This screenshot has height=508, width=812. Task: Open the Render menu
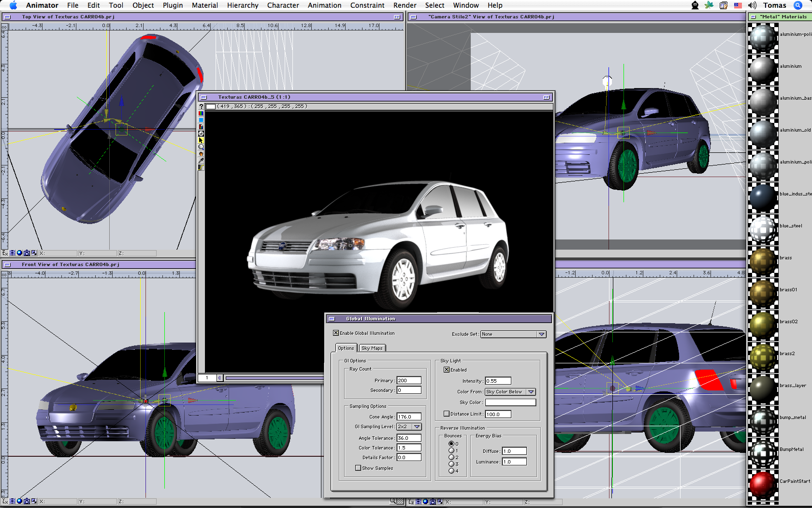pyautogui.click(x=405, y=5)
